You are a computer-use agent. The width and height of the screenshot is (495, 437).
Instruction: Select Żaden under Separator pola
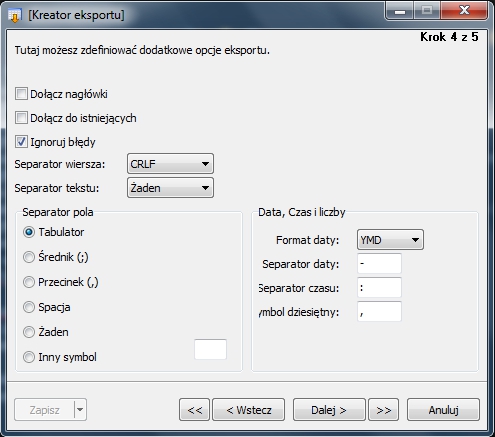pyautogui.click(x=29, y=332)
